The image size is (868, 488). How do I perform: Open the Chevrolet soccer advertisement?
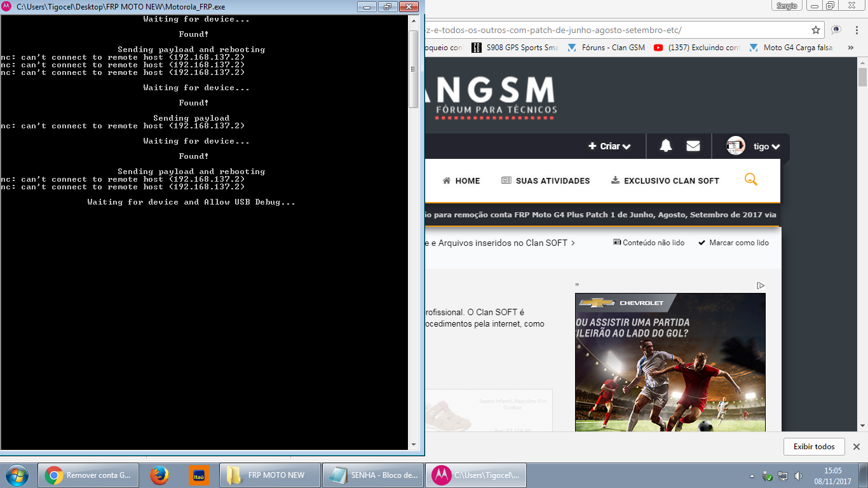click(670, 362)
